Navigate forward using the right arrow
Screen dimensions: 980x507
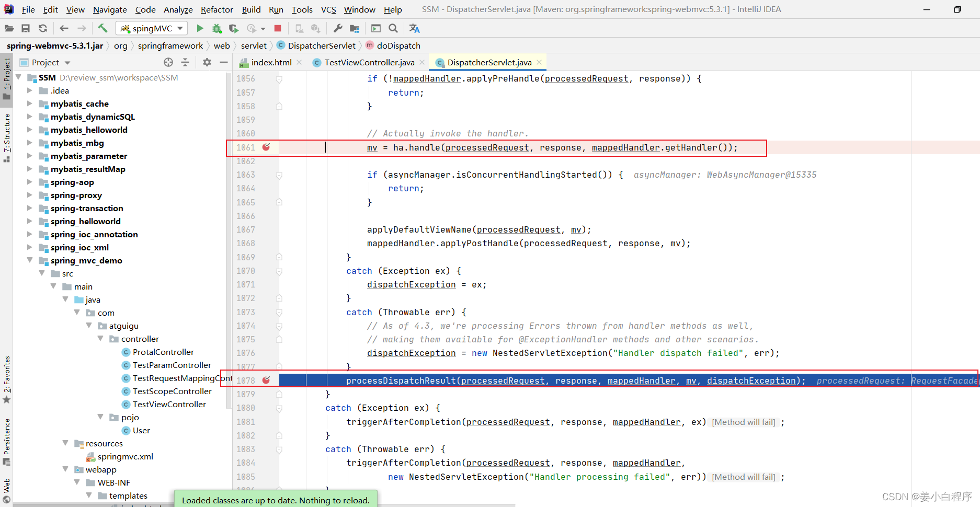pos(82,28)
